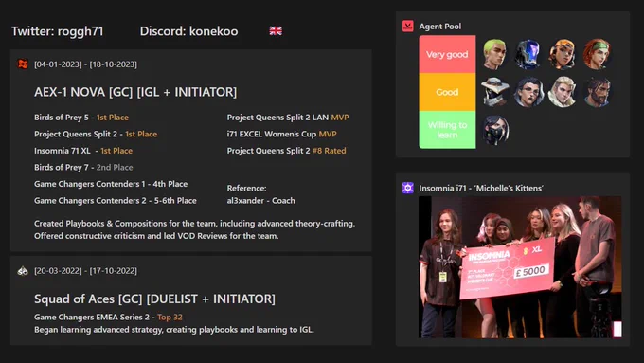
Task: Click i71 EXCEL Women's Cup MVP line
Action: pos(282,134)
